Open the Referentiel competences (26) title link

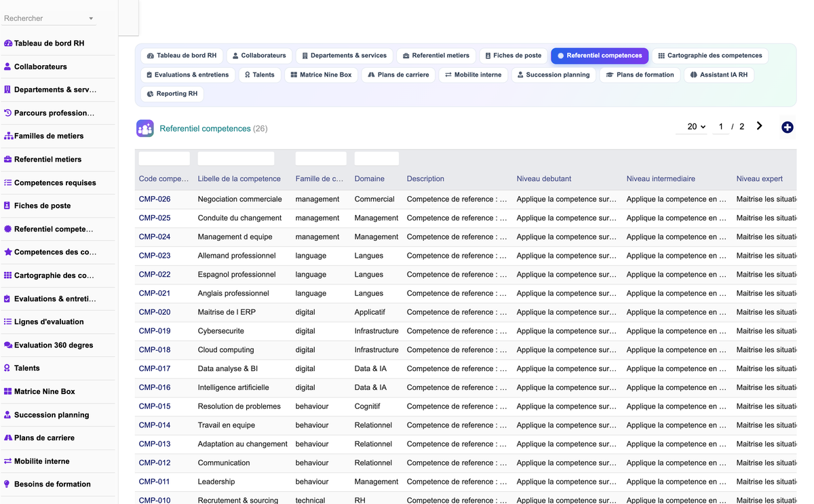pos(214,128)
